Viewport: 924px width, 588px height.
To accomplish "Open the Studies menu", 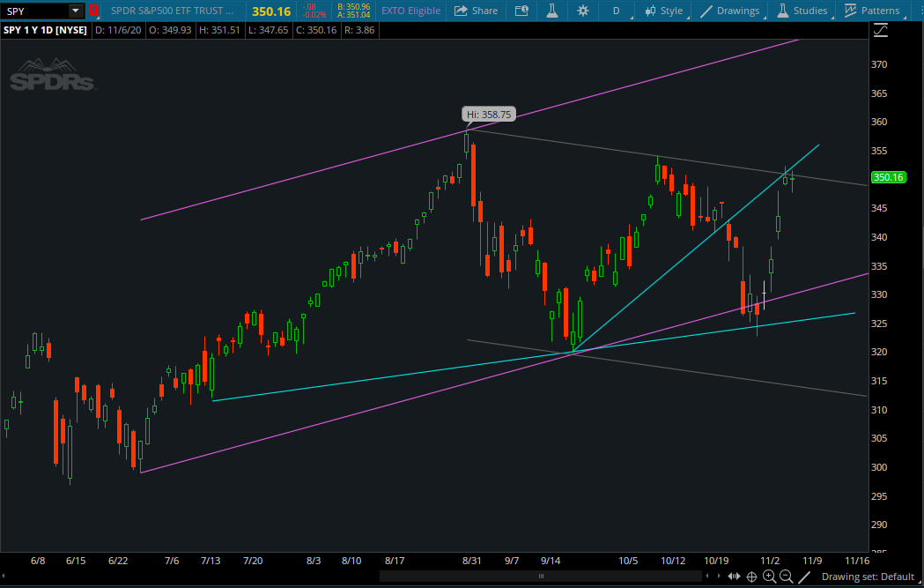I will (x=803, y=11).
